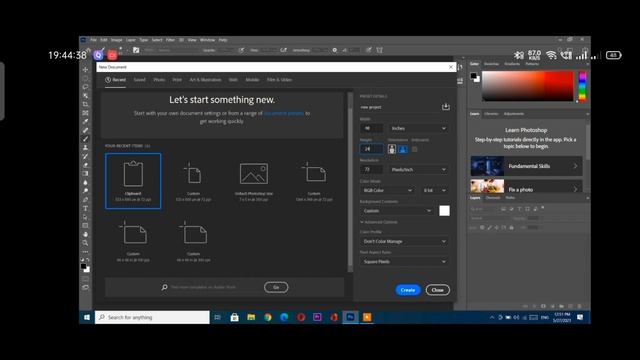Open the resolution Pixels/Inch dropdown
Image resolution: width=640 pixels, height=360 pixels.
418,169
